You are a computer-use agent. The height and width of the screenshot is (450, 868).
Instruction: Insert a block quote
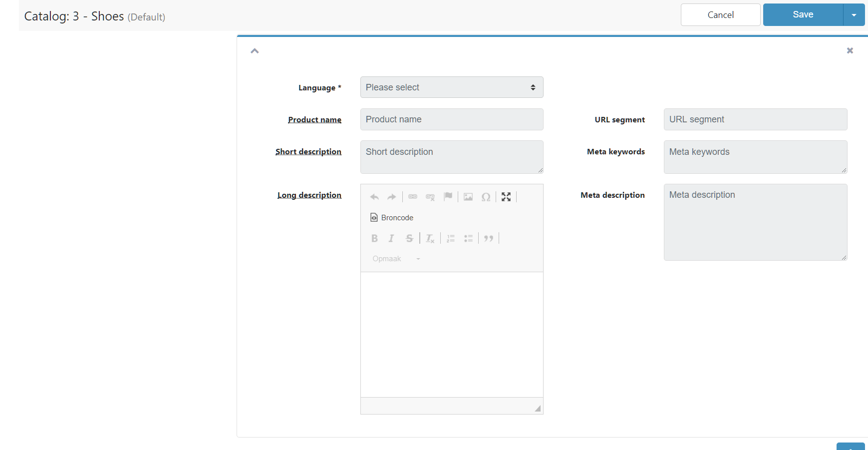coord(489,238)
